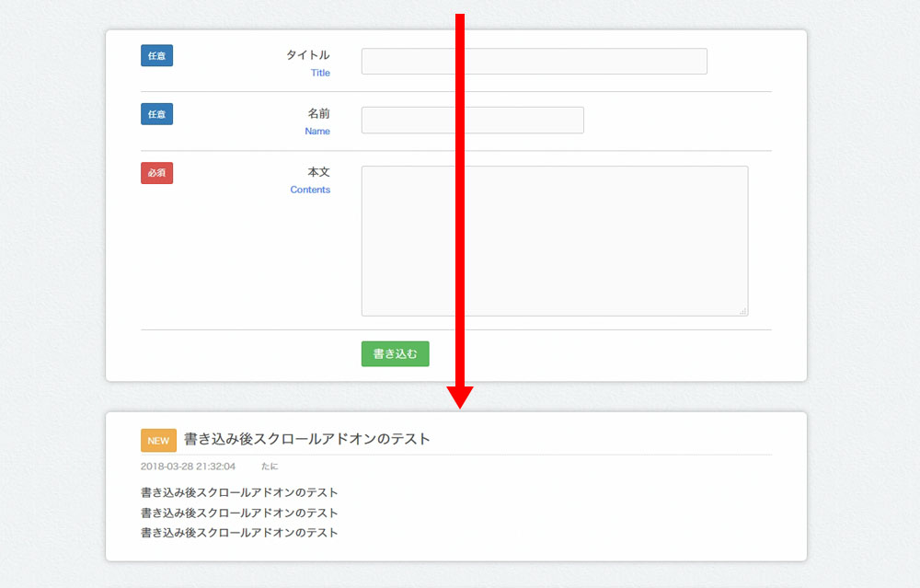Click the textarea resize grip corner

pyautogui.click(x=742, y=311)
